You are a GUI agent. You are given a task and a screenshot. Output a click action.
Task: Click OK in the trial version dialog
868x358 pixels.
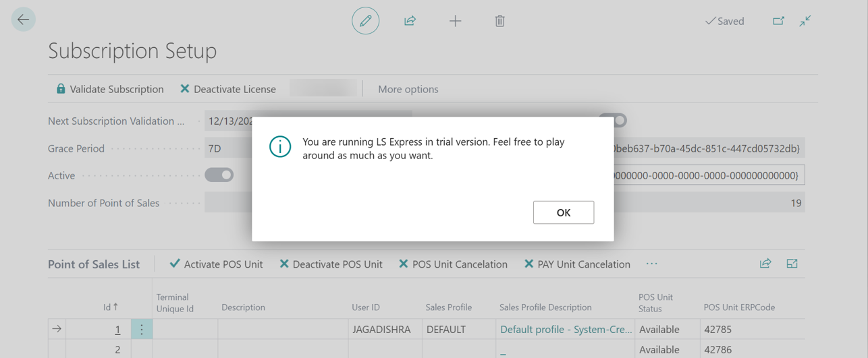click(564, 212)
